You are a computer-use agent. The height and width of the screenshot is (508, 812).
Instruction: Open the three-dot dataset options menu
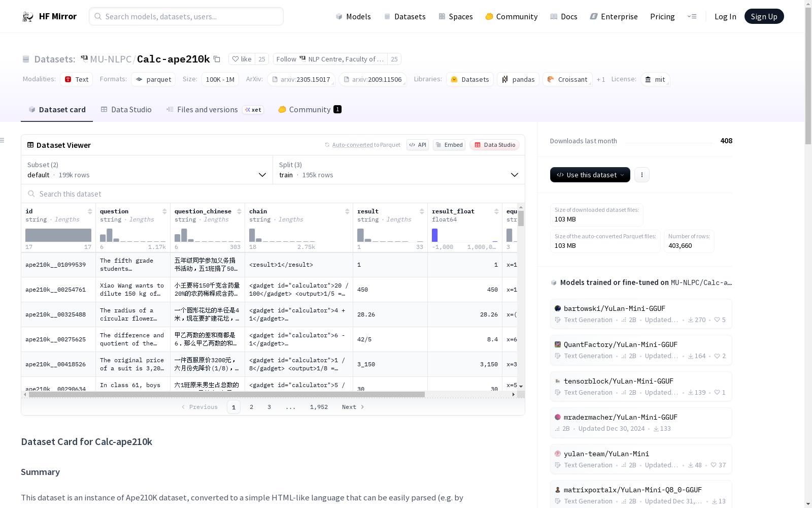642,175
